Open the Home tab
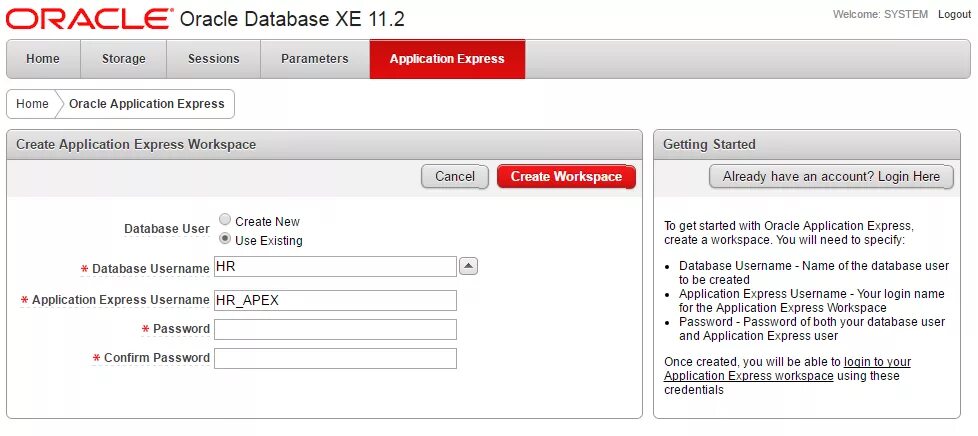This screenshot has width=978, height=436. pyautogui.click(x=43, y=59)
